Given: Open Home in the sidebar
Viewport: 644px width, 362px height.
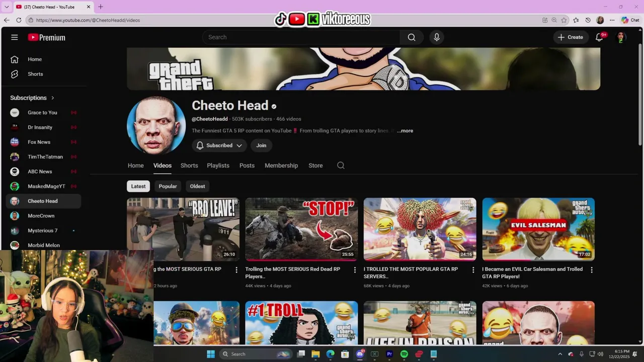Looking at the screenshot, I should pyautogui.click(x=35, y=59).
